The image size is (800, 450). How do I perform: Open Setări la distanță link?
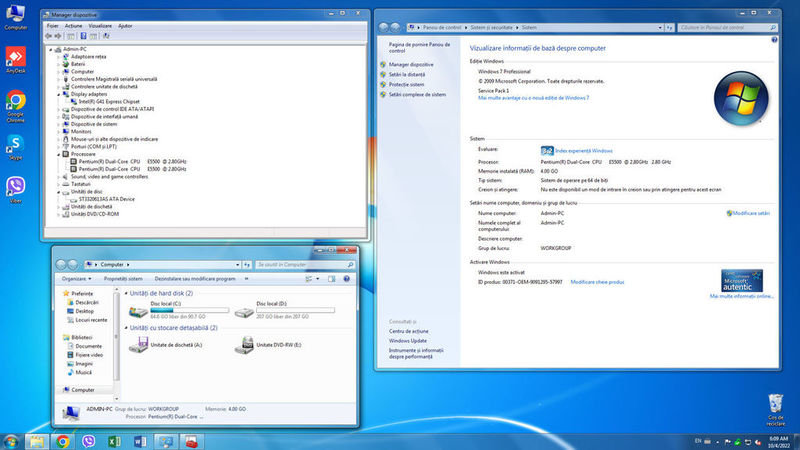point(407,74)
